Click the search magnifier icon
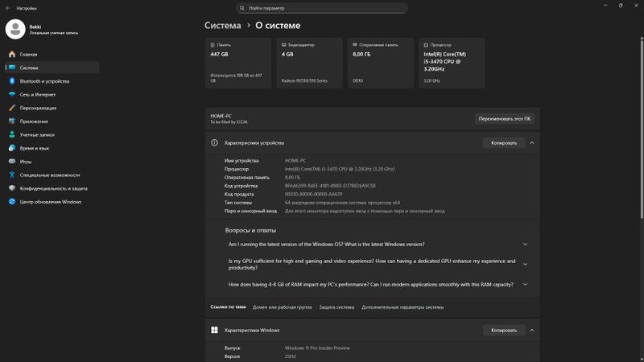Viewport: 644px width, 362px height. pos(242,8)
